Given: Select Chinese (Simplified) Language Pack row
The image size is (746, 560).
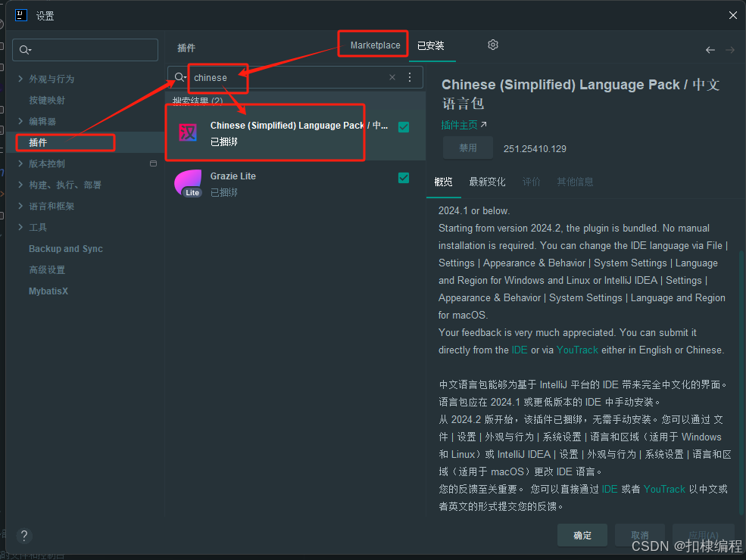Looking at the screenshot, I should tap(295, 133).
